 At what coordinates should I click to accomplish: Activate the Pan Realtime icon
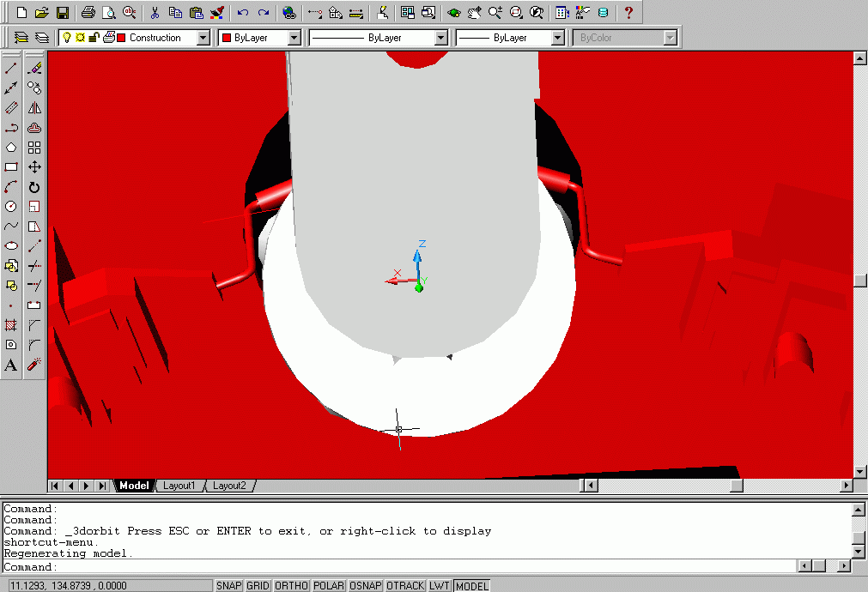pyautogui.click(x=475, y=13)
